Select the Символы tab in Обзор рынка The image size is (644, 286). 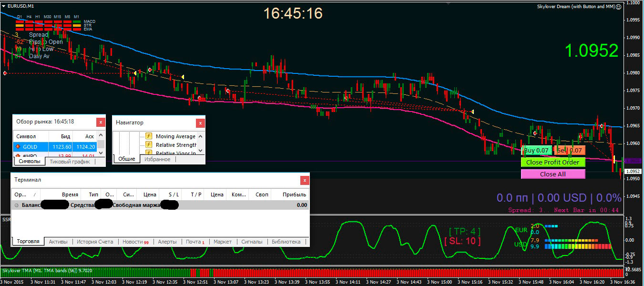tap(29, 162)
